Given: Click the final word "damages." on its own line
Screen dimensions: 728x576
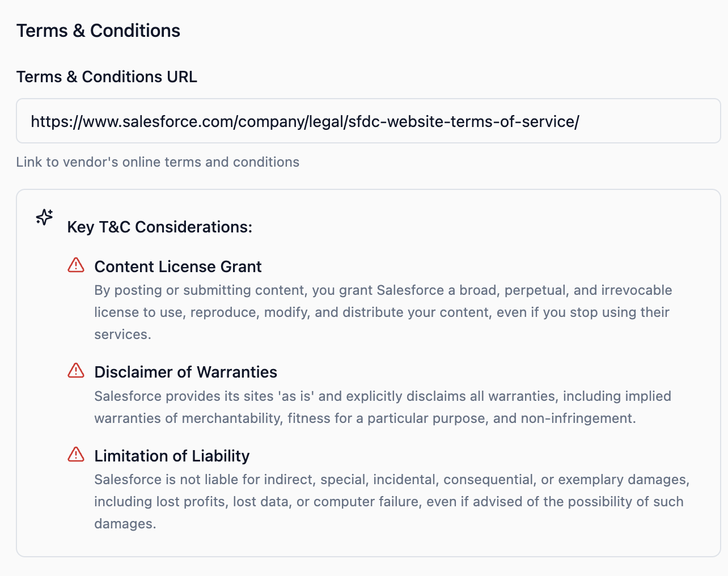Looking at the screenshot, I should click(x=125, y=524).
